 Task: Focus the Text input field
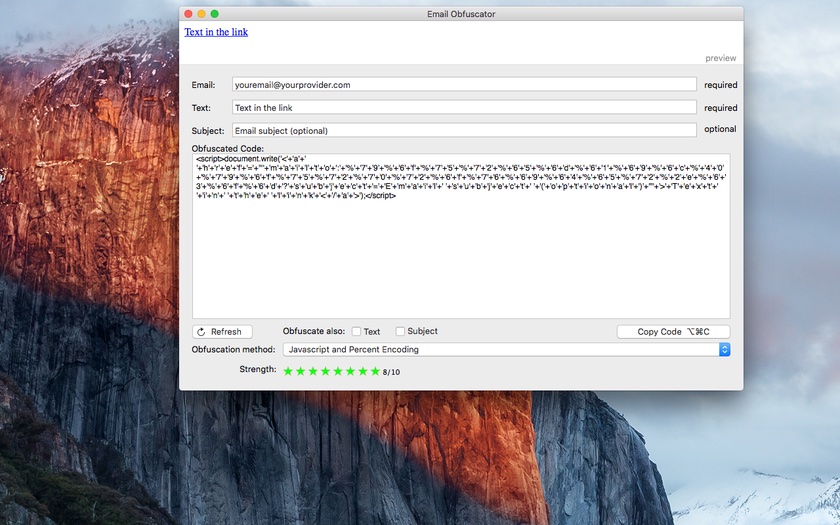(464, 108)
